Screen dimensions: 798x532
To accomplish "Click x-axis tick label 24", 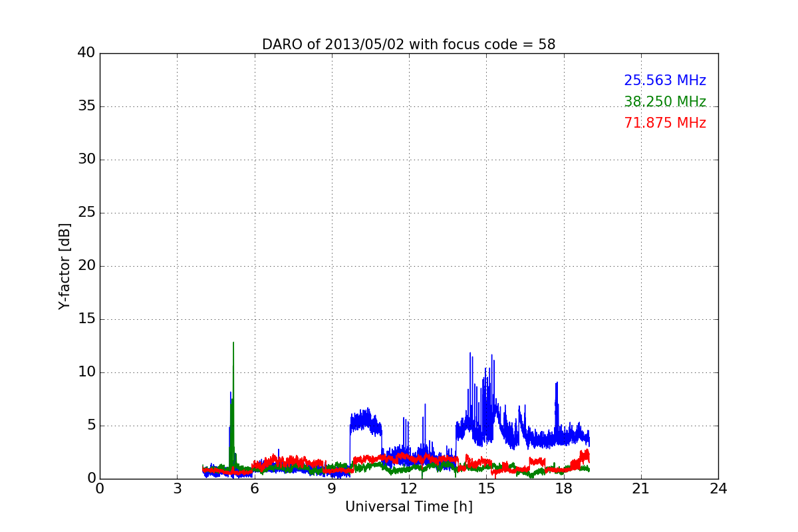I will click(718, 488).
